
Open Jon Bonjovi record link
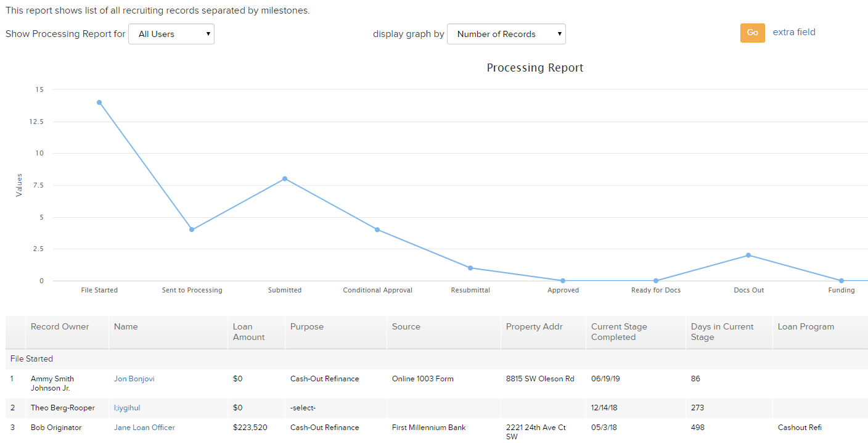click(134, 379)
